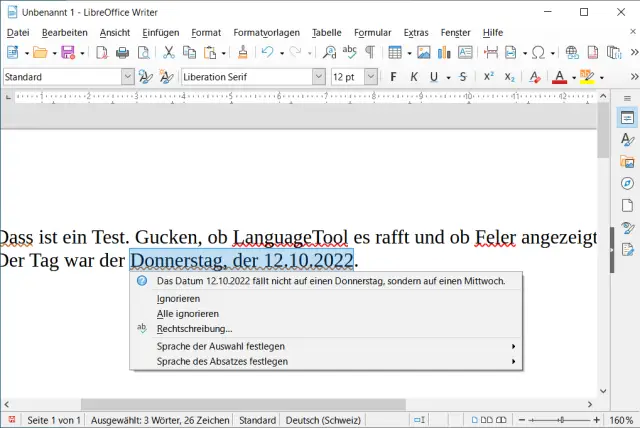Click the Print icon in toolbar
Image resolution: width=640 pixels, height=428 pixels.
pyautogui.click(x=124, y=53)
